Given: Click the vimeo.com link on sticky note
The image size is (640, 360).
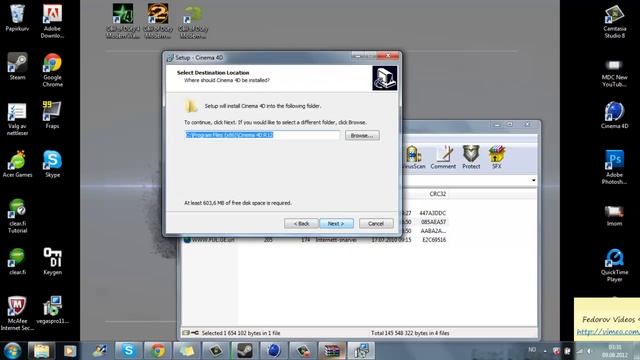Looking at the screenshot, I should click(608, 332).
